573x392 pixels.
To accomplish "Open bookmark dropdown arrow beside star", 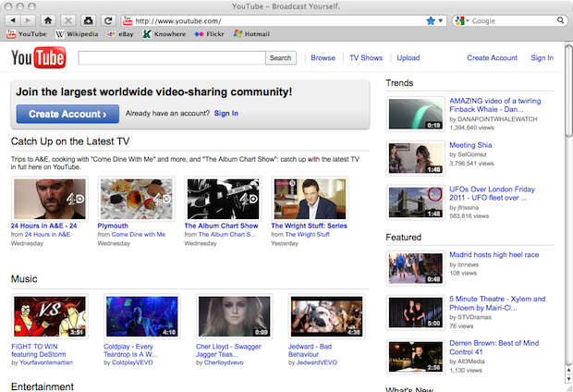I will (x=440, y=21).
